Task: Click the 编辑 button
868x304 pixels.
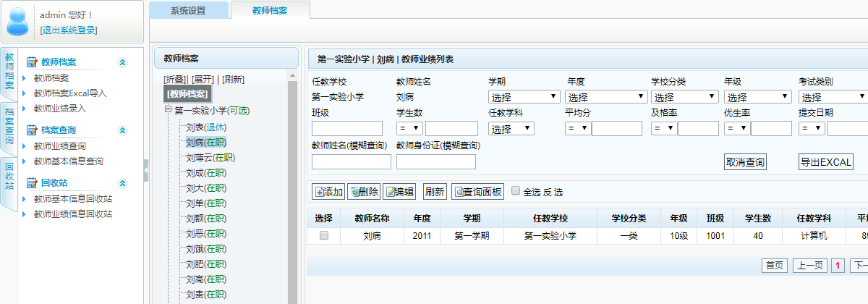Action: pyautogui.click(x=399, y=192)
